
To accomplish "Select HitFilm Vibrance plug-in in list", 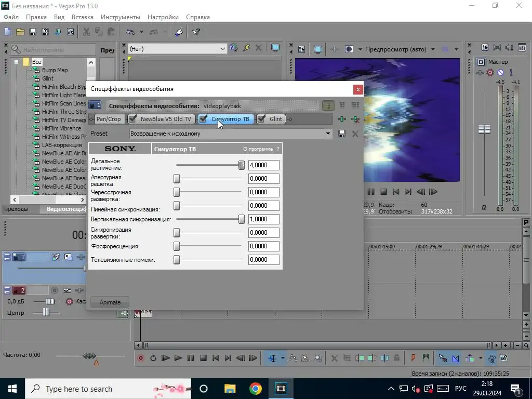I will 61,128.
